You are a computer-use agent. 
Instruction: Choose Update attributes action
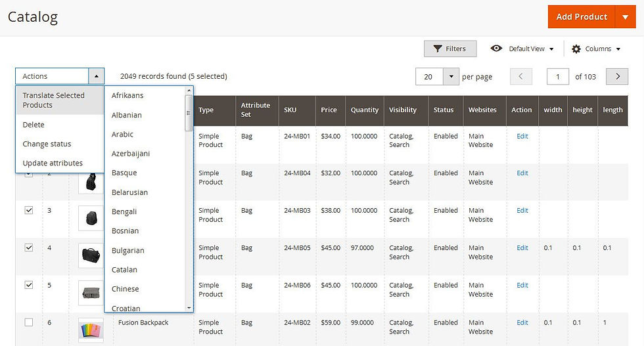(x=60, y=163)
